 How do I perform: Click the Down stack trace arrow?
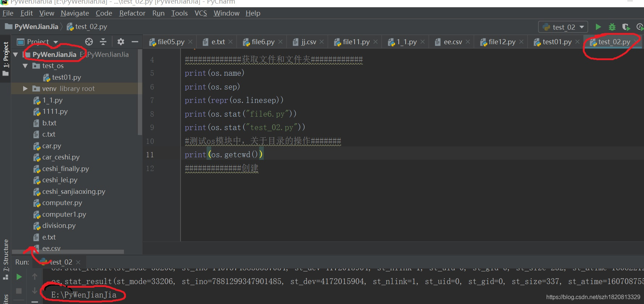(35, 291)
